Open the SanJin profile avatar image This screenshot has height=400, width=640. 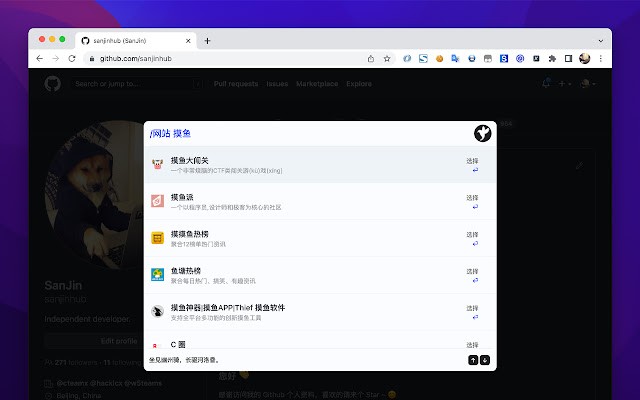click(x=94, y=195)
